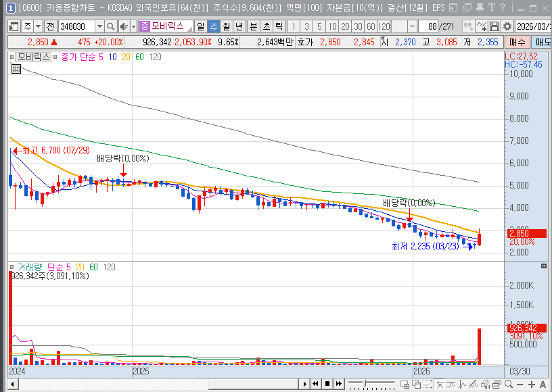Click the date 2026/03 input field

[x=533, y=26]
